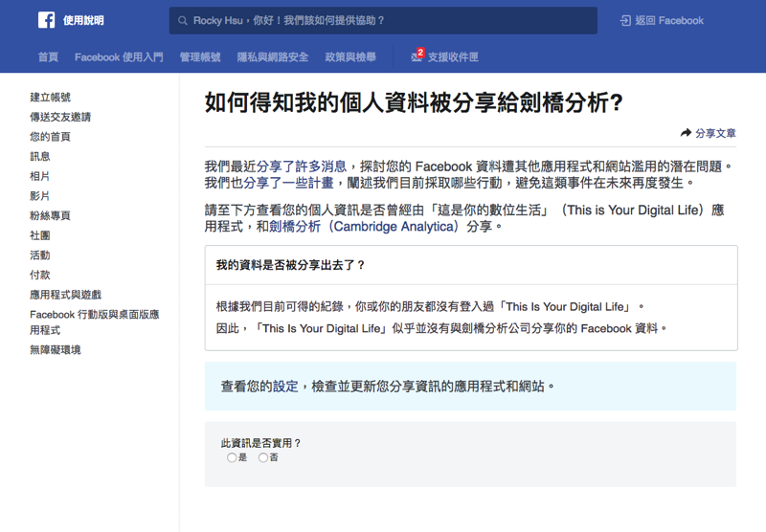Image resolution: width=766 pixels, height=532 pixels.
Task: Select the 是 radio button
Action: [232, 458]
